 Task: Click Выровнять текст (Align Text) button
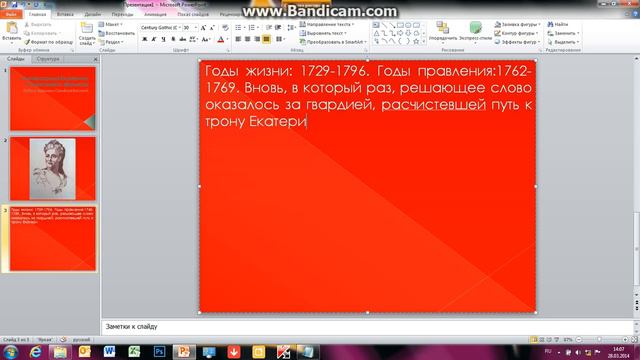[323, 33]
